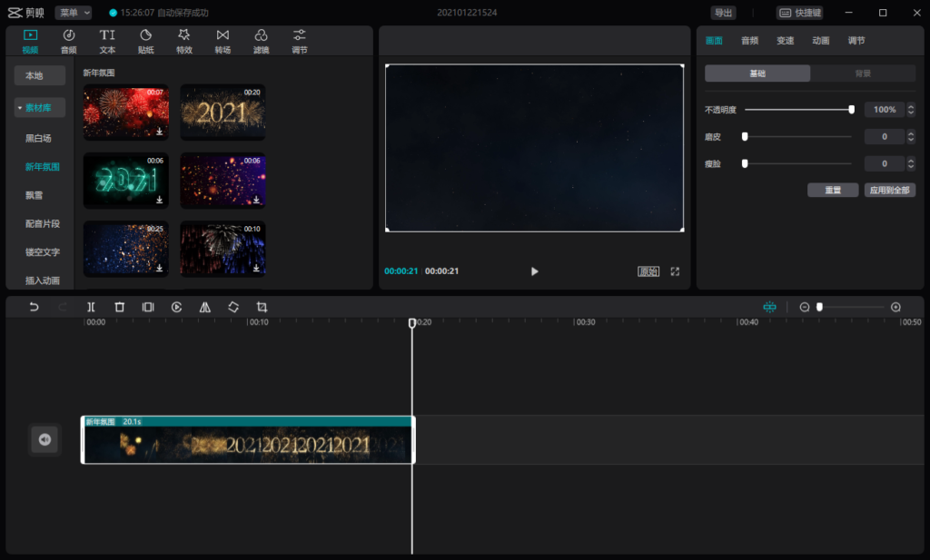Image resolution: width=930 pixels, height=560 pixels.
Task: Select the 新年氛围 clip on timeline
Action: tap(248, 439)
